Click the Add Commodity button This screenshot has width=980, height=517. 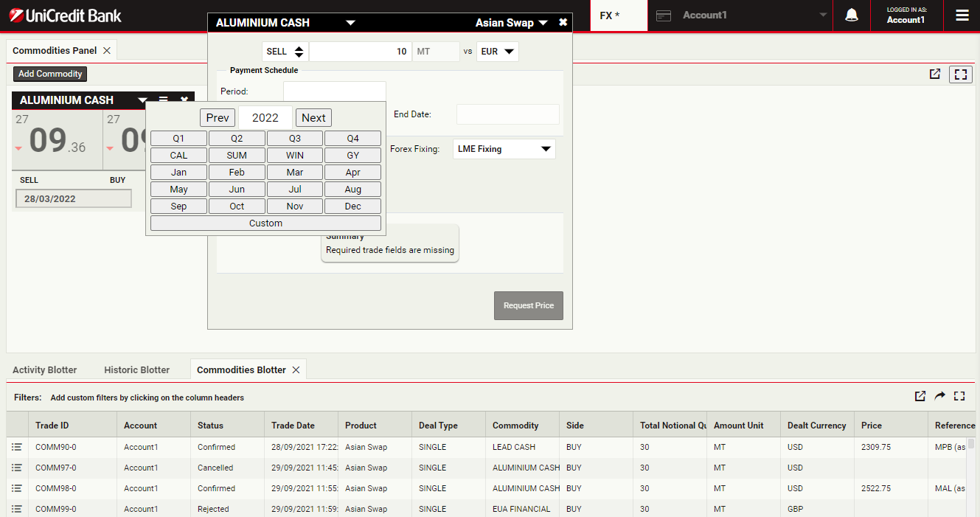pyautogui.click(x=50, y=74)
